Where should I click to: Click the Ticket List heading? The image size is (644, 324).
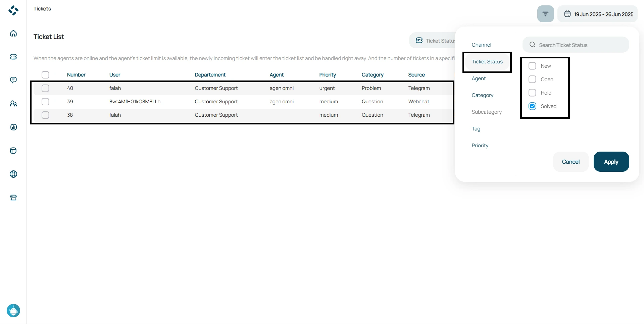pos(49,37)
